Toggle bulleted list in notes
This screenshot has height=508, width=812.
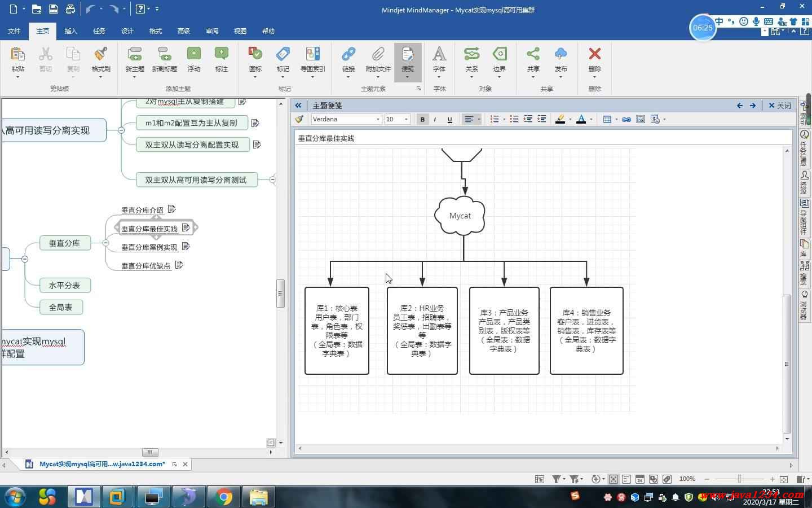[x=514, y=119]
